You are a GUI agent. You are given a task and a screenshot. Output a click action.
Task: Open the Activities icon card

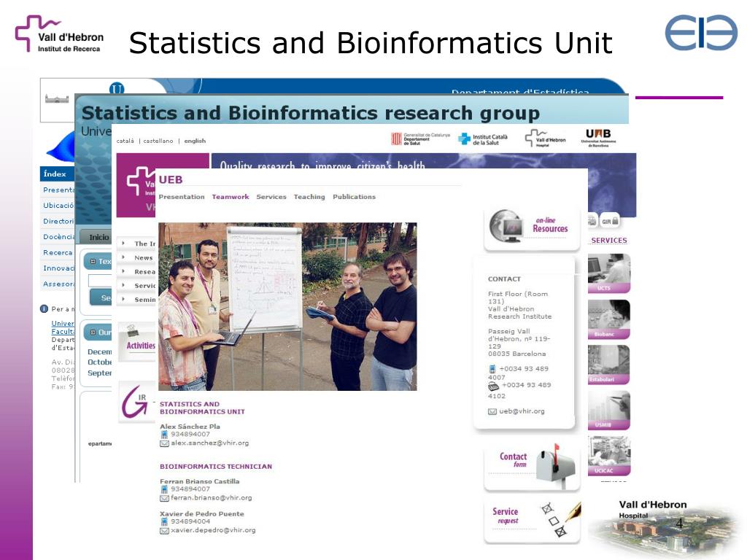(136, 341)
